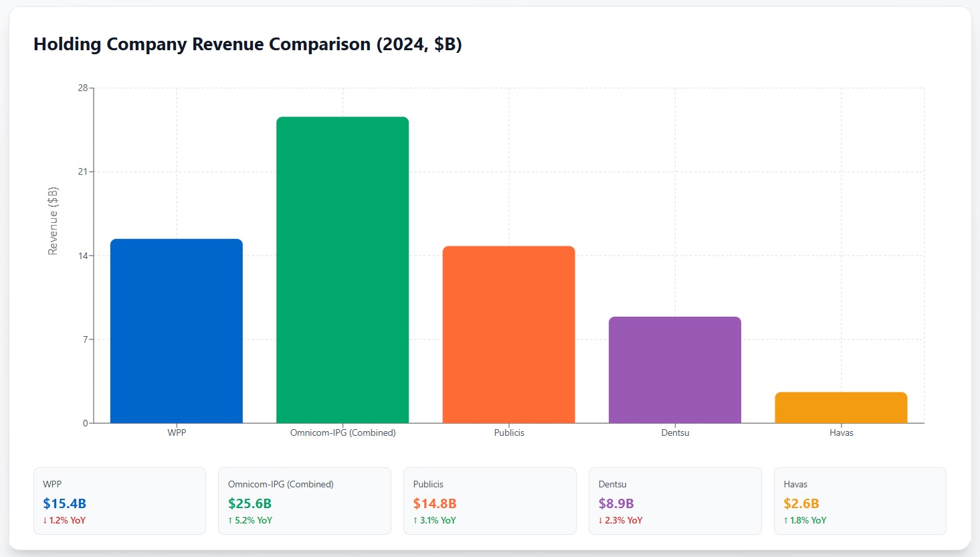Click the 3.1% YoY growth indicator
Image resolution: width=980 pixels, height=557 pixels.
coord(435,520)
